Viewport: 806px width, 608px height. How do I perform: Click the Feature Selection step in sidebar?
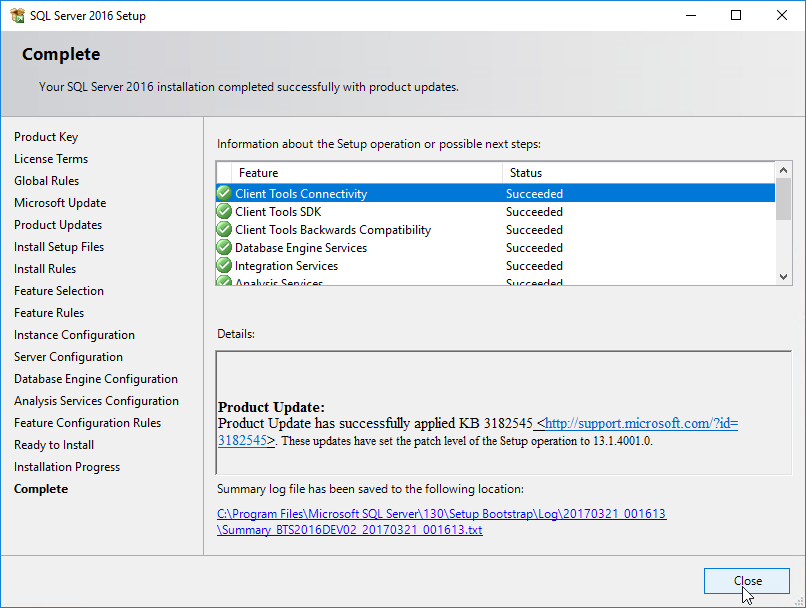(59, 291)
